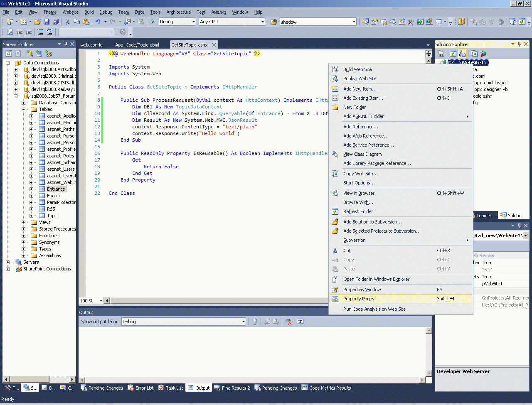The width and height of the screenshot is (532, 405).
Task: Open the 'Show output from' dropdown
Action: coord(243,322)
